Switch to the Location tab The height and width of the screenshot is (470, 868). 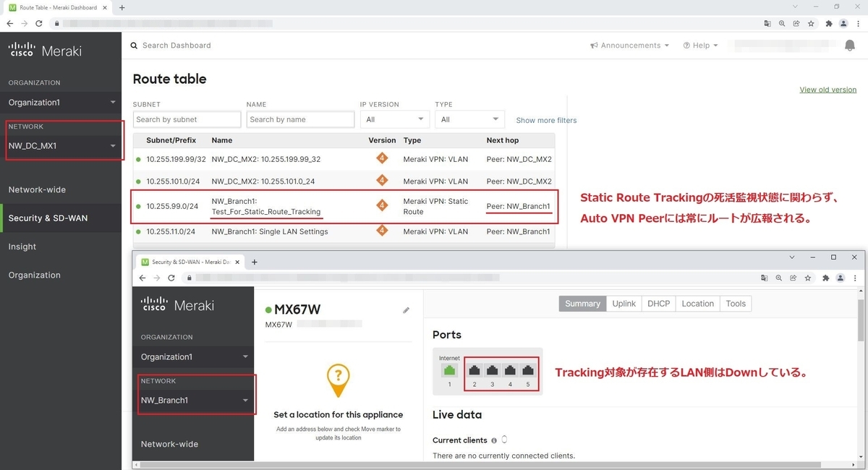[697, 304]
